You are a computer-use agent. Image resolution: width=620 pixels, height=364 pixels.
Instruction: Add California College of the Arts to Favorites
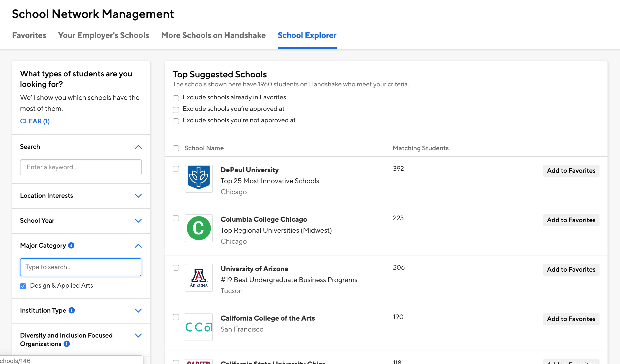[571, 319]
